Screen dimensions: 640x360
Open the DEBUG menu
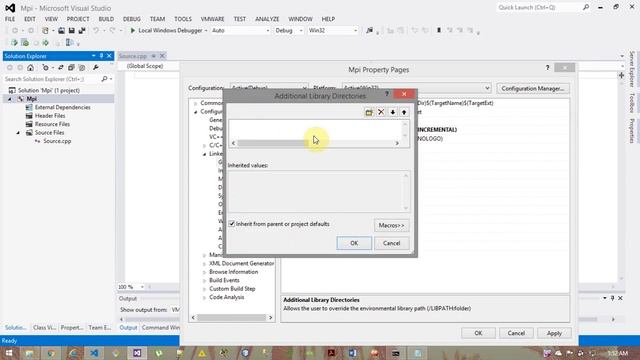pos(131,19)
